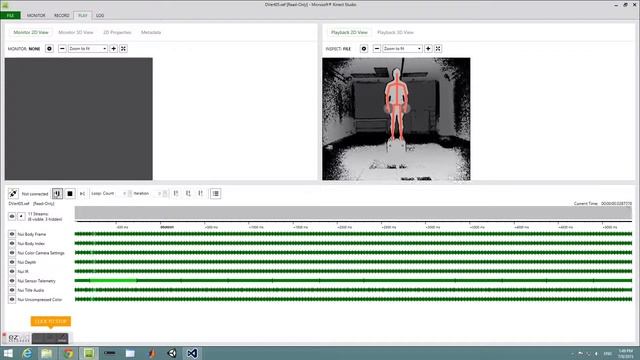Click the second marker tool icon
Screen dimensions: 640x360
tap(188, 193)
